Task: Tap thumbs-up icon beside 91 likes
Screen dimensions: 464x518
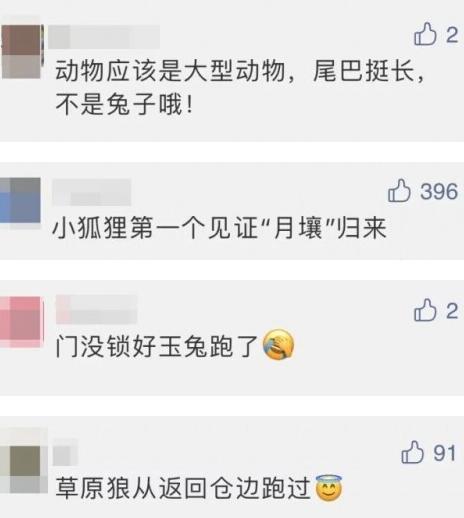Action: pyautogui.click(x=412, y=452)
